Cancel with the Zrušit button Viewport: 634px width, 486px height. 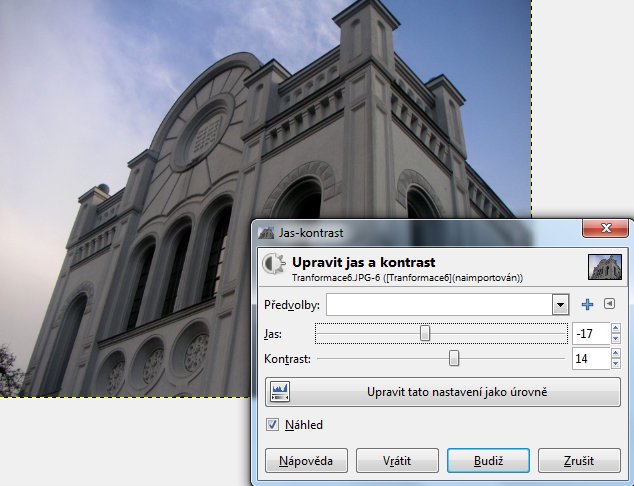point(579,461)
